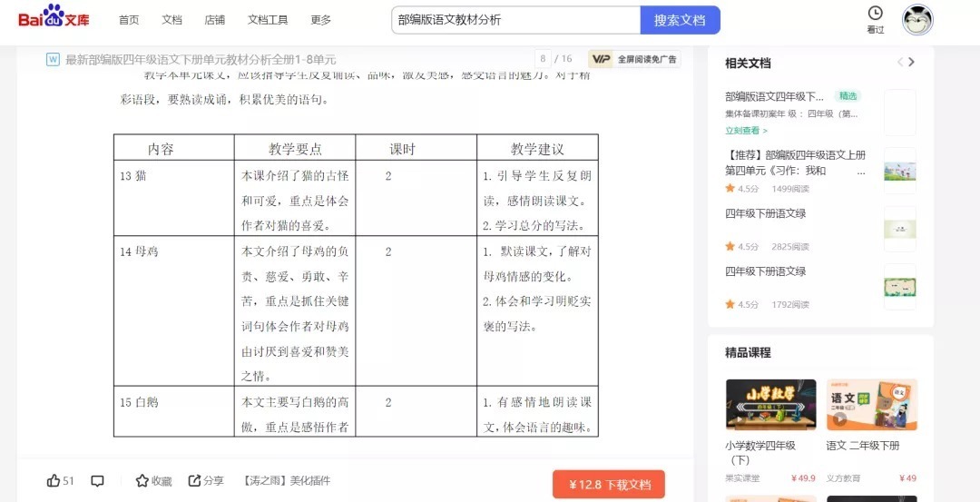Open 文档 navigation item

pos(171,20)
